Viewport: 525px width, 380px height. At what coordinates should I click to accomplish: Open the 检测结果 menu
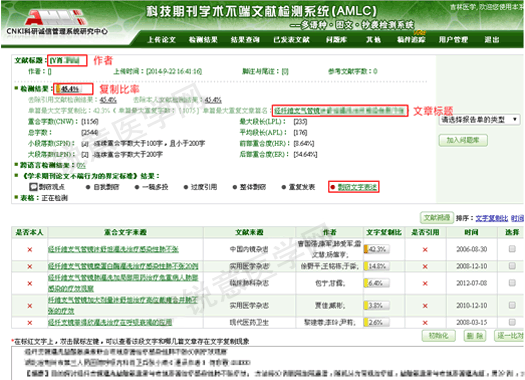[203, 40]
